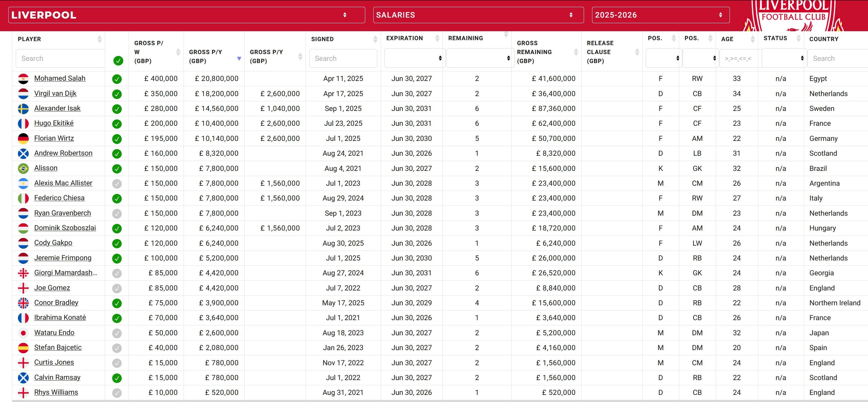
Task: Click the Egypt flag icon beside Mohamed Salah
Action: click(23, 78)
